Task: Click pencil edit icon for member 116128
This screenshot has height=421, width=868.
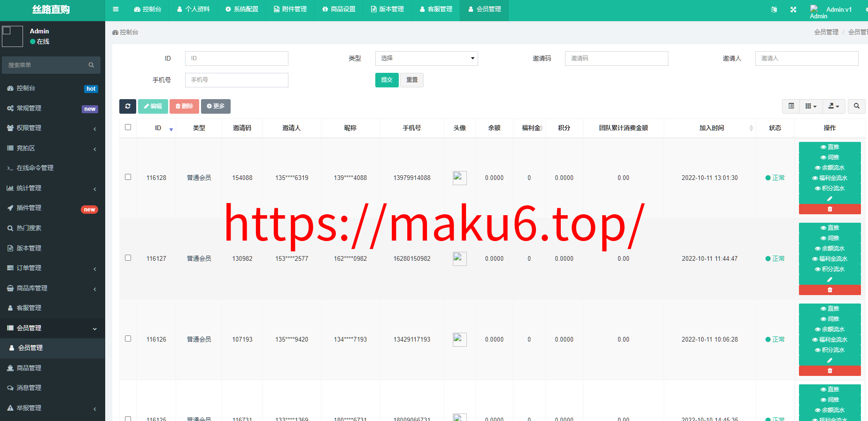Action: [x=830, y=199]
